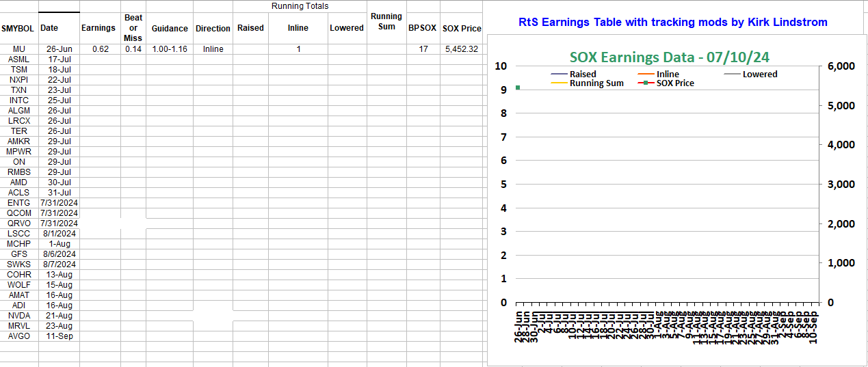Click the SOX Price column header
This screenshot has height=367, width=868.
(462, 29)
